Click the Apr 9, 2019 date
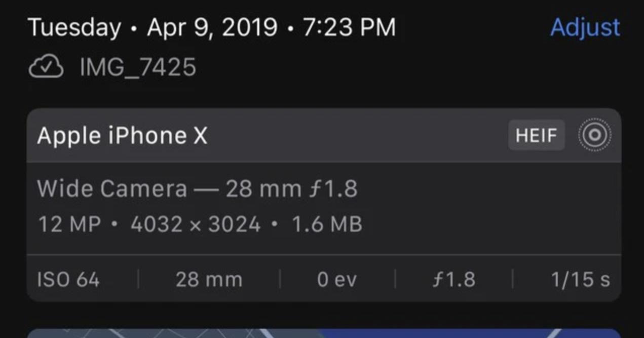 [x=212, y=27]
